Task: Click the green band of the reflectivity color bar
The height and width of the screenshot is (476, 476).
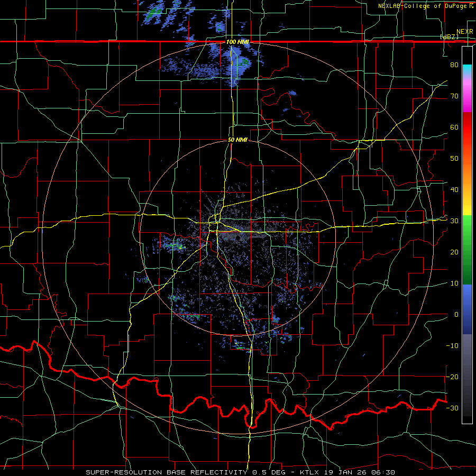Action: pos(467,250)
